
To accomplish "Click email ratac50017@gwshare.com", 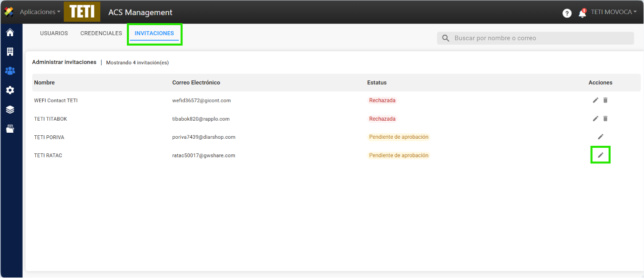I will pos(204,155).
